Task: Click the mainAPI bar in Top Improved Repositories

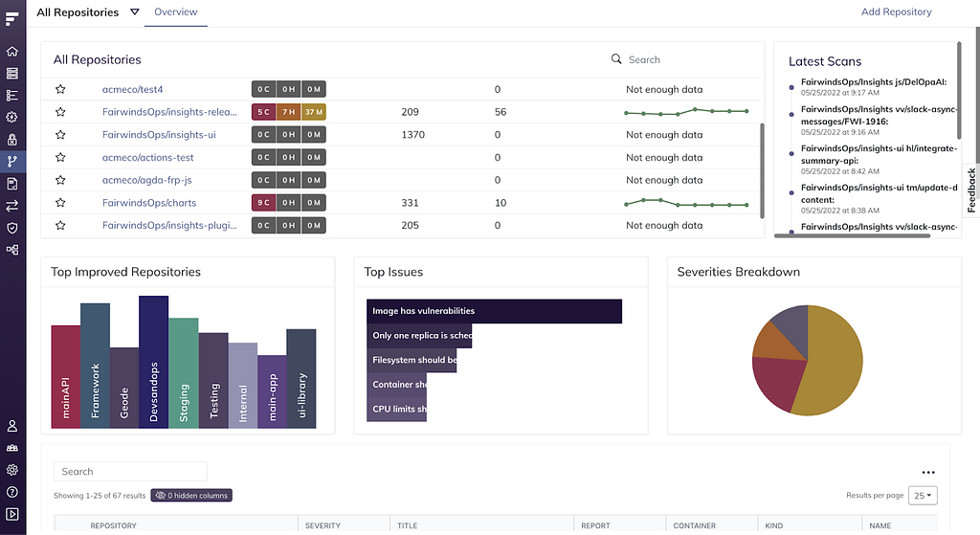Action: [66, 376]
